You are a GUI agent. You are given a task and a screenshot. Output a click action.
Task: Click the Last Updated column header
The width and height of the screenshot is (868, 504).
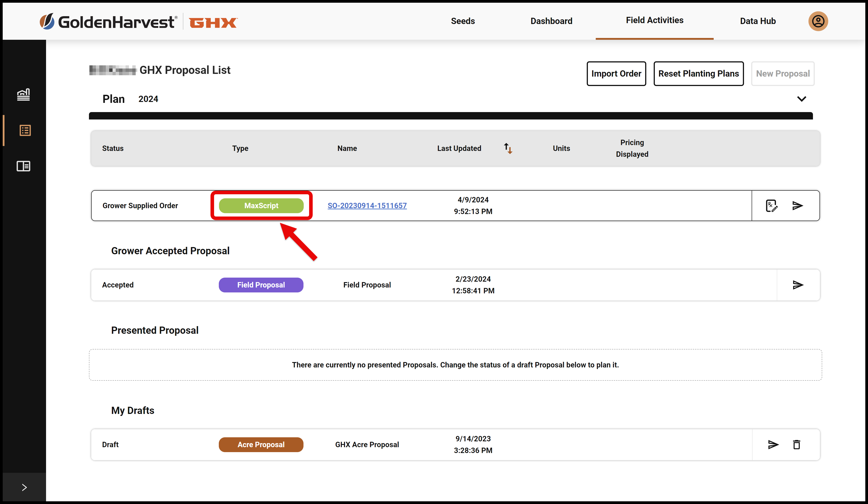[459, 148]
